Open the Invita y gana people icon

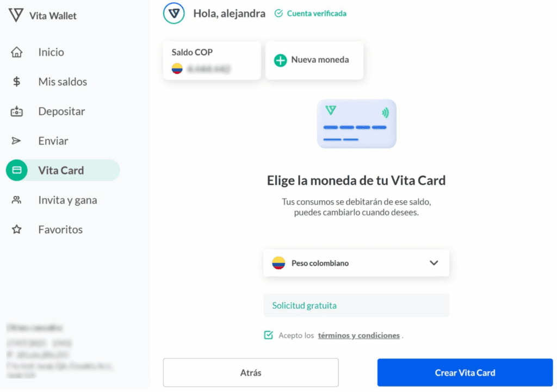(16, 200)
